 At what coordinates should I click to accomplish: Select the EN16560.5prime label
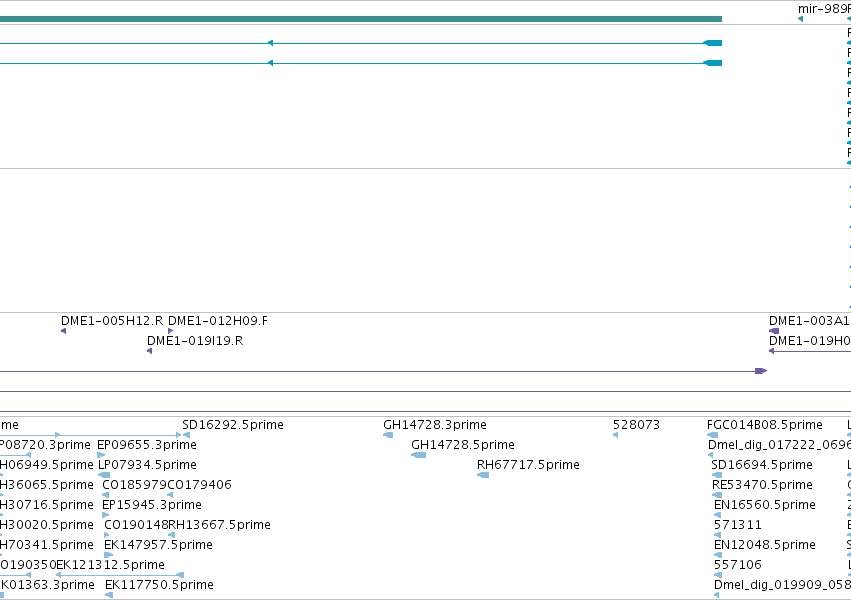pyautogui.click(x=765, y=505)
